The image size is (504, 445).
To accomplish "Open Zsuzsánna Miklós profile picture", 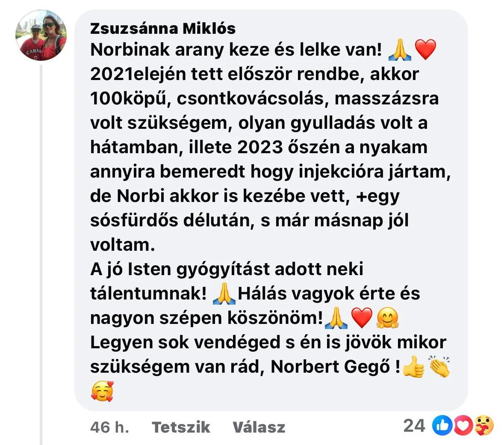I will coord(41,35).
